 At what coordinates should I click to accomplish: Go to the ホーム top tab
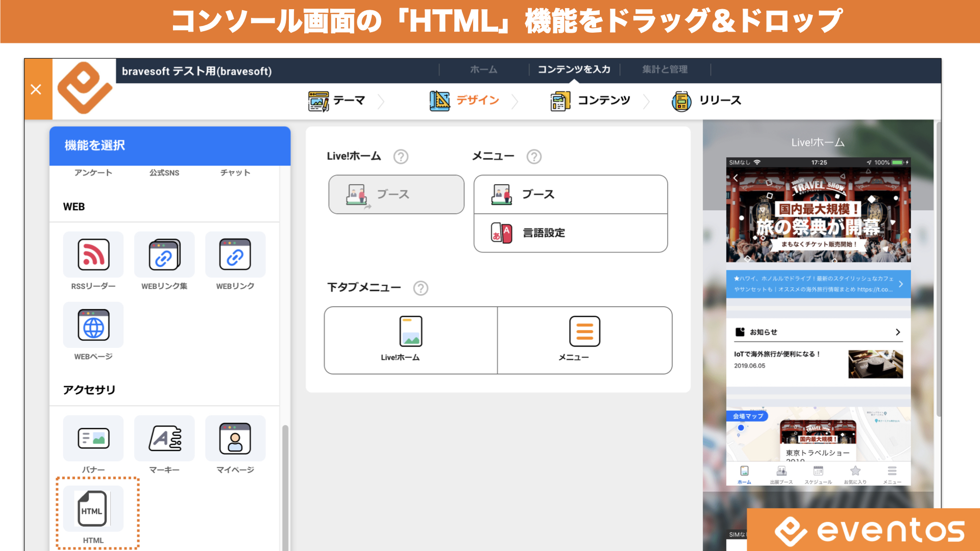coord(483,69)
